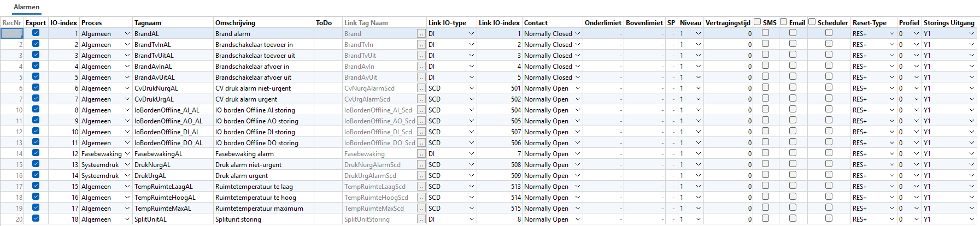Switch to the Alarmen tab

[26, 7]
